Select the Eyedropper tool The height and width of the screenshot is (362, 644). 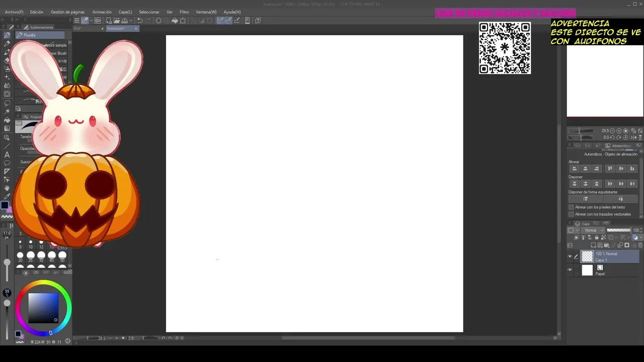pyautogui.click(x=7, y=196)
